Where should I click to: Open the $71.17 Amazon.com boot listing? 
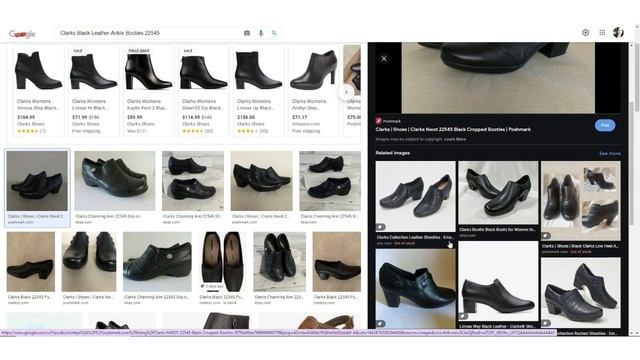pos(313,91)
